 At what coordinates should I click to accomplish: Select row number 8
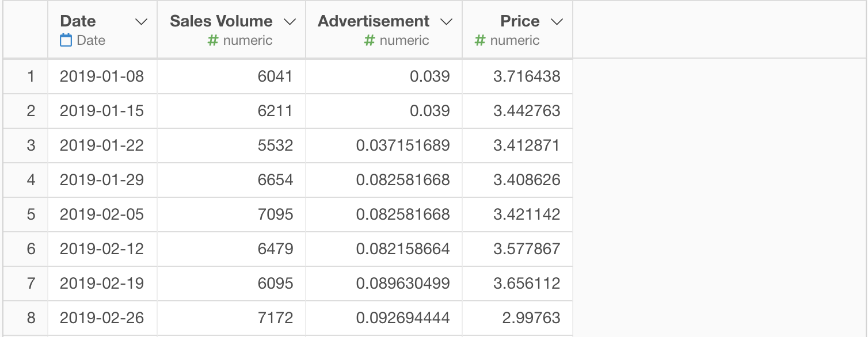pyautogui.click(x=31, y=317)
